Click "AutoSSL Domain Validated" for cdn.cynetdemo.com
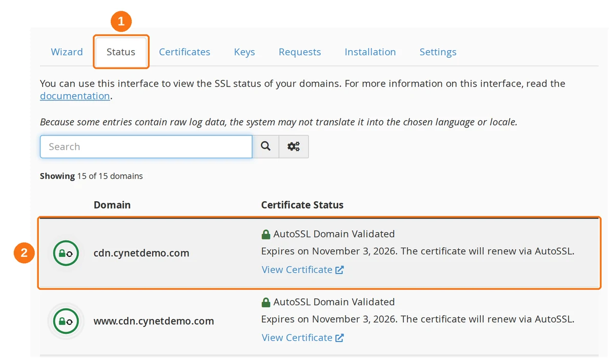The image size is (615, 364). click(x=334, y=234)
